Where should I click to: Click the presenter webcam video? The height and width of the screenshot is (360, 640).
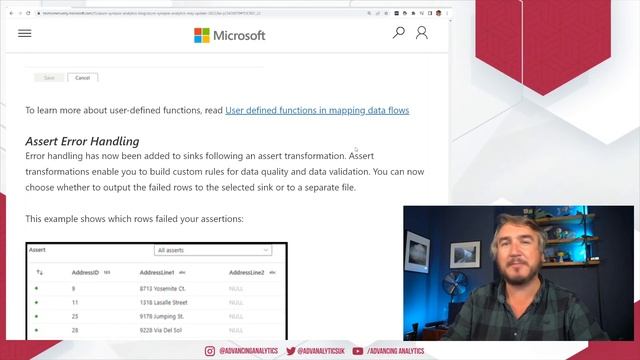(518, 273)
